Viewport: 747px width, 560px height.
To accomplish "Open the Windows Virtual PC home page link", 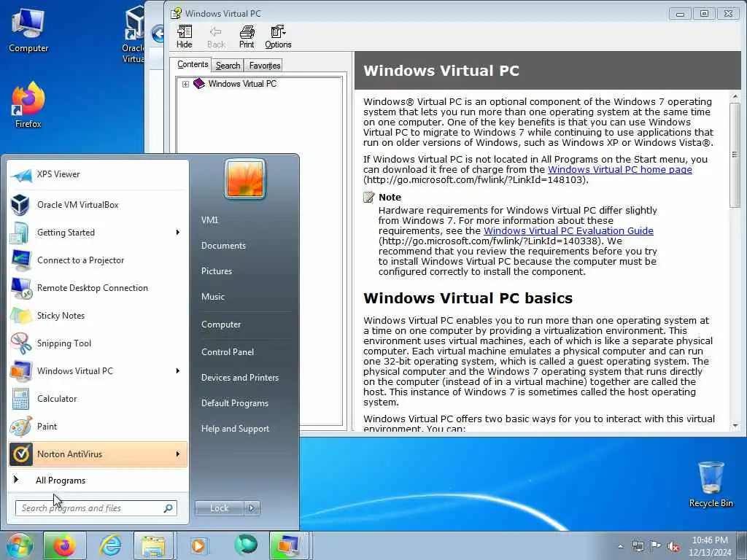I will click(620, 169).
